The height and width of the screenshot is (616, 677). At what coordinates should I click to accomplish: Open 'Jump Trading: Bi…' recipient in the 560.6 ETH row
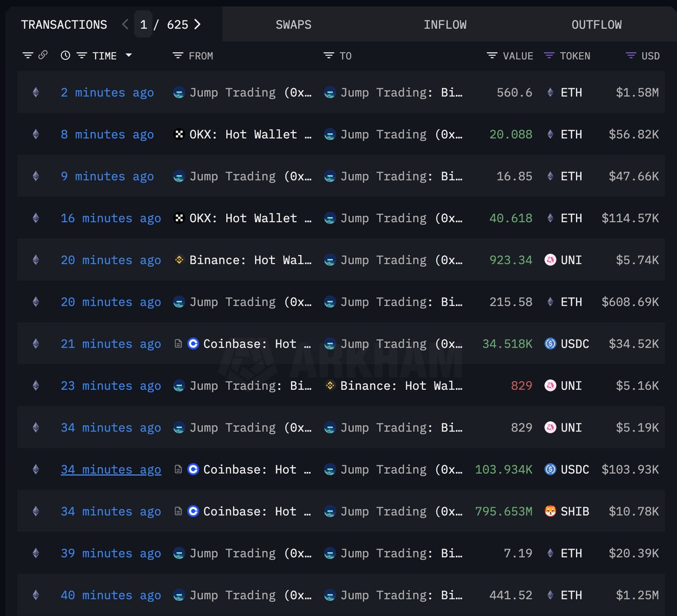(x=402, y=93)
